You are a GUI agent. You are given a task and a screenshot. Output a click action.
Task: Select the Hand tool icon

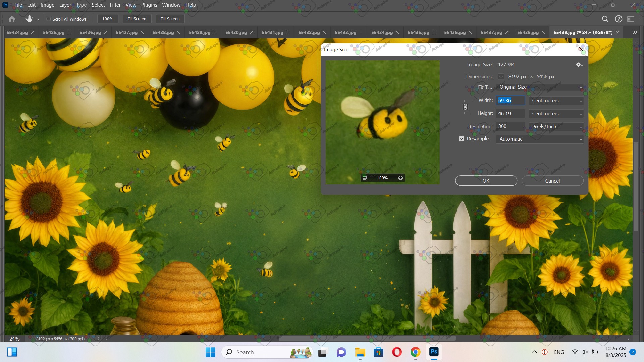tap(29, 19)
